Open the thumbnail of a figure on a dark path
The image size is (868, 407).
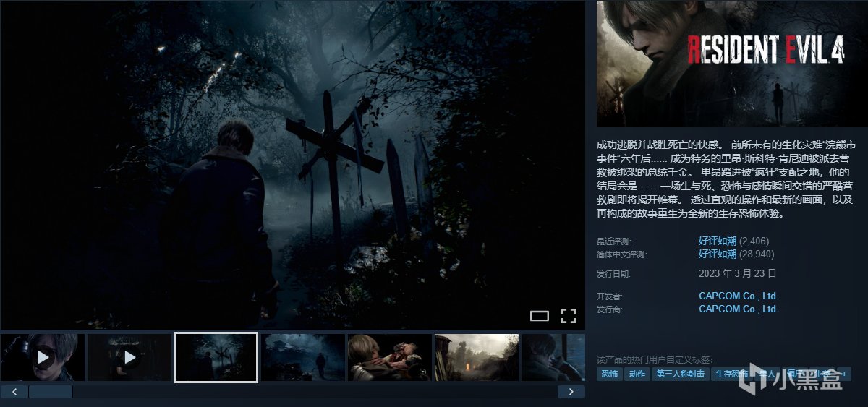click(x=303, y=357)
